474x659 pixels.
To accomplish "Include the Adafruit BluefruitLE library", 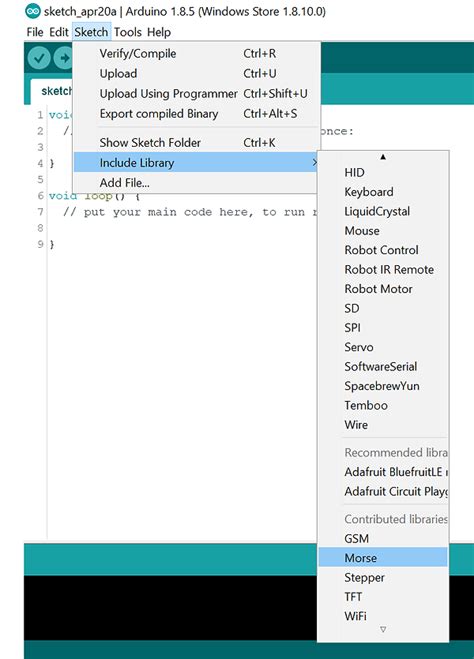I will pos(383,472).
